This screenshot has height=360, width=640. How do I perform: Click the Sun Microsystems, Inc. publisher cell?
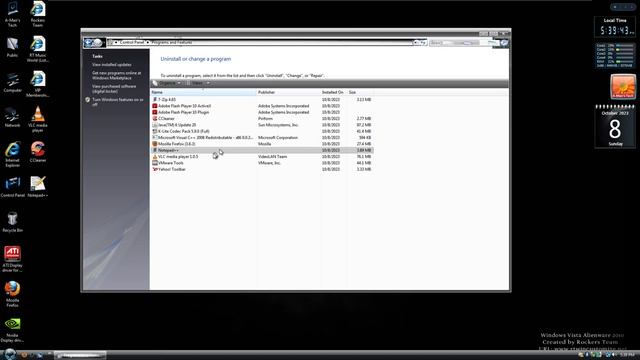click(278, 125)
